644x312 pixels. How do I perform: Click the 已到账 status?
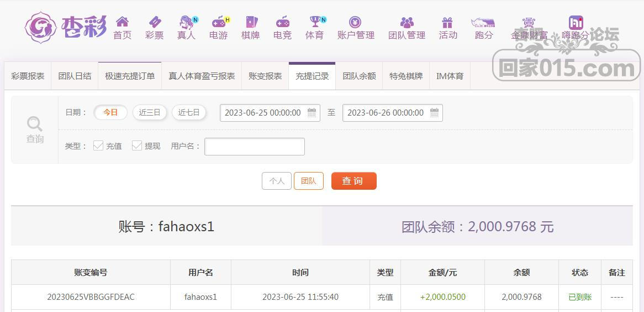[x=580, y=297]
